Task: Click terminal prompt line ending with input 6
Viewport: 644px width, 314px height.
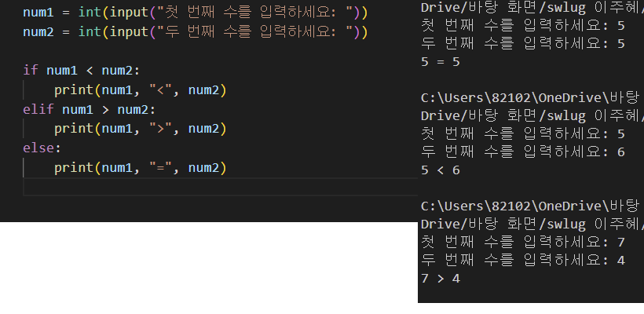Action: tap(523, 152)
